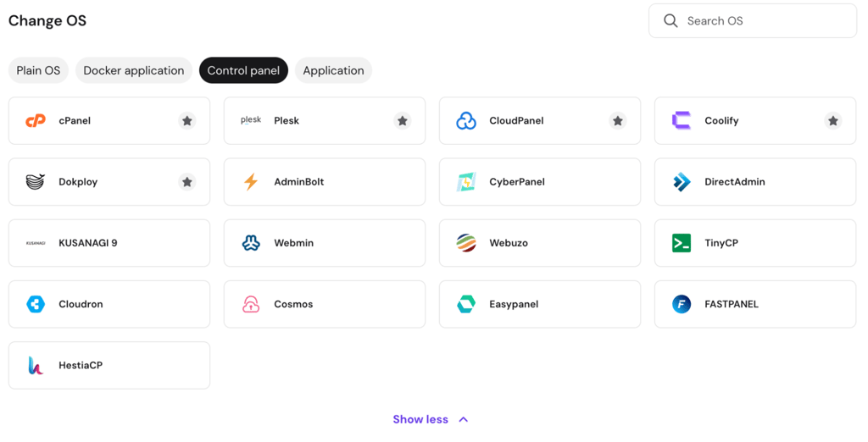Toggle the favorite star on Plesk
Image resolution: width=868 pixels, height=442 pixels.
click(x=403, y=120)
